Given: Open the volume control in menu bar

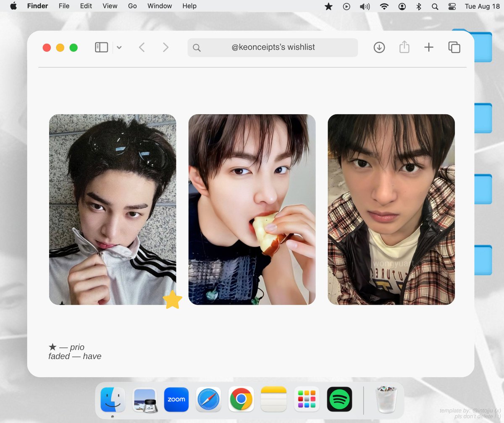Looking at the screenshot, I should tap(365, 6).
